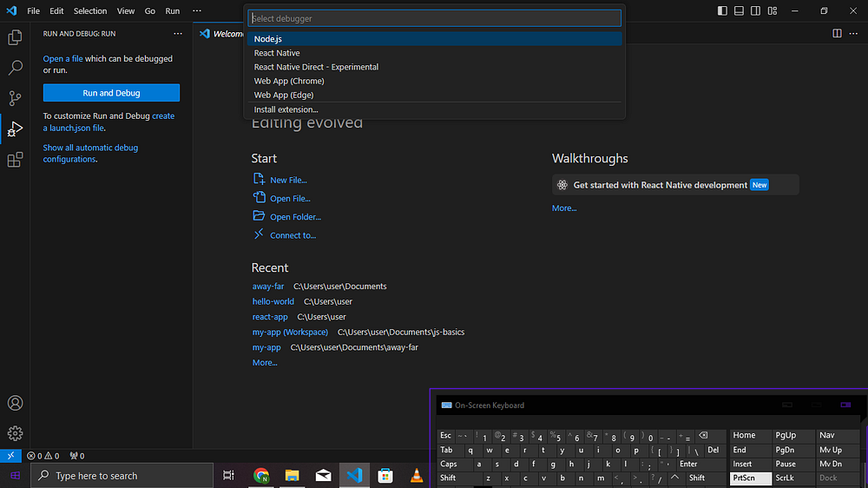The width and height of the screenshot is (868, 488).
Task: Click the taskbar search box
Action: pyautogui.click(x=122, y=475)
